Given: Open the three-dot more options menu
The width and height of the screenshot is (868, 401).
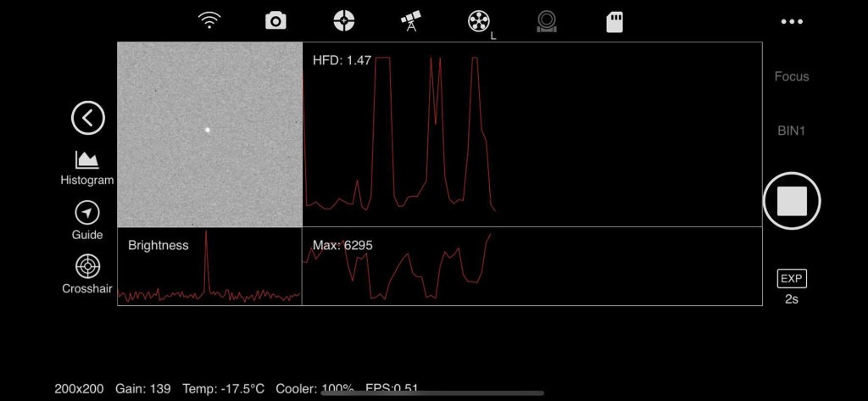Looking at the screenshot, I should pos(791,22).
